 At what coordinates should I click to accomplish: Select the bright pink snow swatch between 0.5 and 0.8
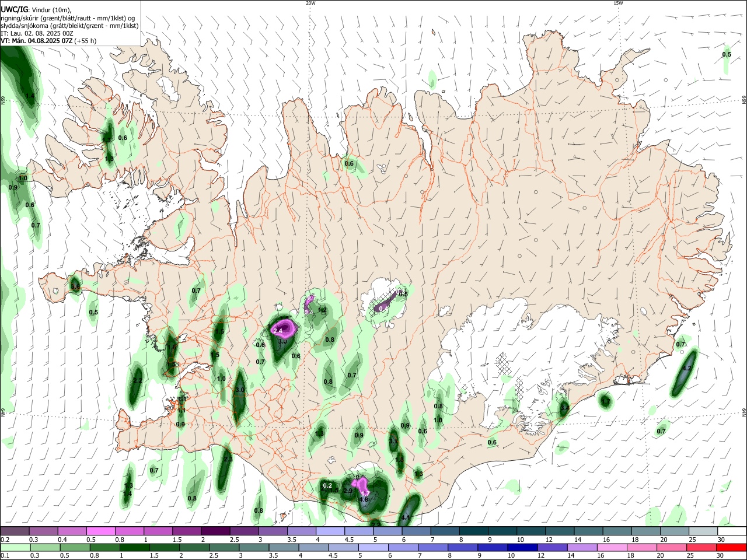pos(100,531)
